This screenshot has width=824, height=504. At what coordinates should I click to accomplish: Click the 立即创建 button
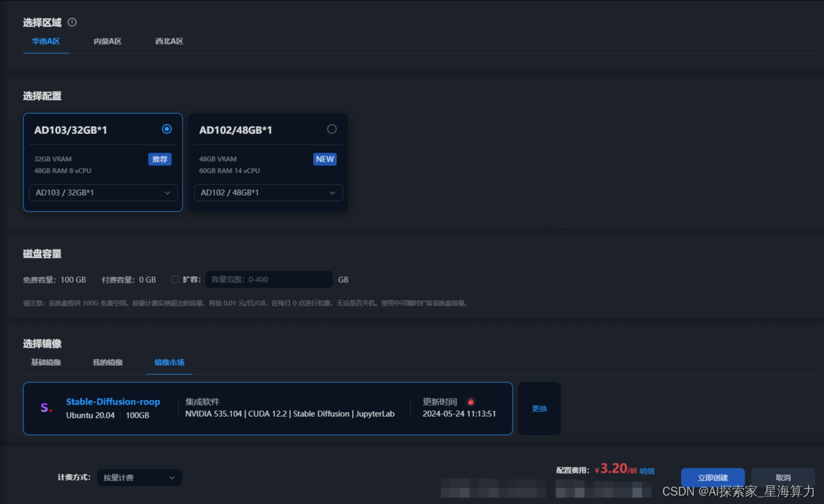click(x=713, y=478)
